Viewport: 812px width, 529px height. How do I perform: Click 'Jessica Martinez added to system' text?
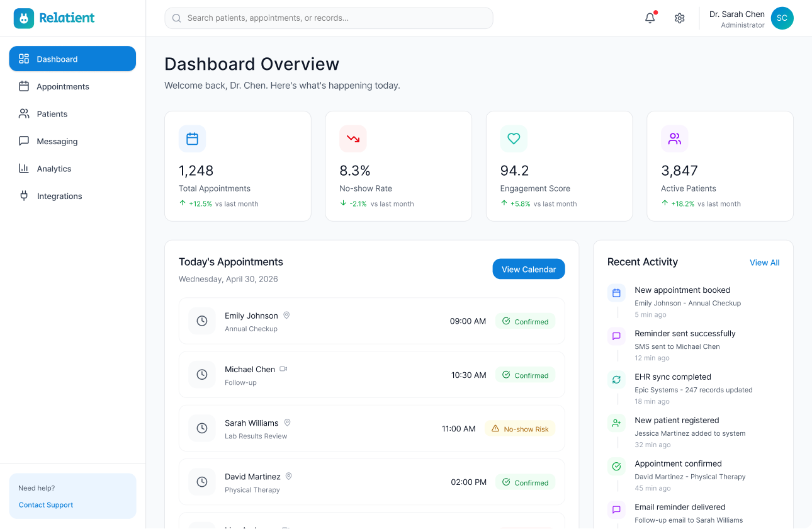[x=690, y=433]
